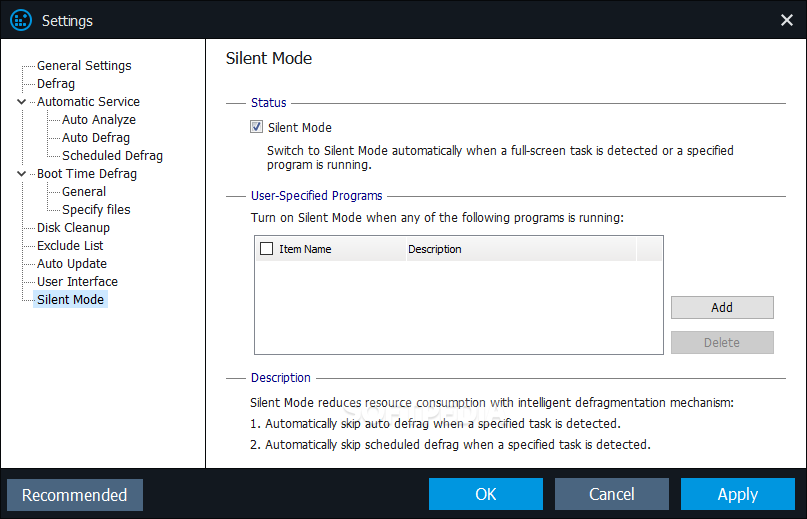Tick the select-all checkbox beside Item Name
This screenshot has height=519, width=807.
[266, 249]
